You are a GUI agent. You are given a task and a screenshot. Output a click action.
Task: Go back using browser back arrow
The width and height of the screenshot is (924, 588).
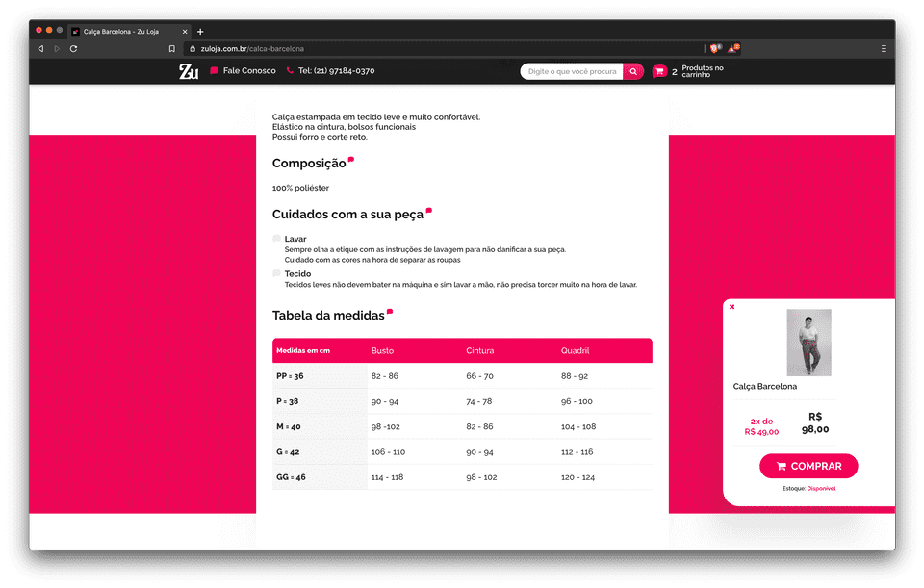(40, 48)
